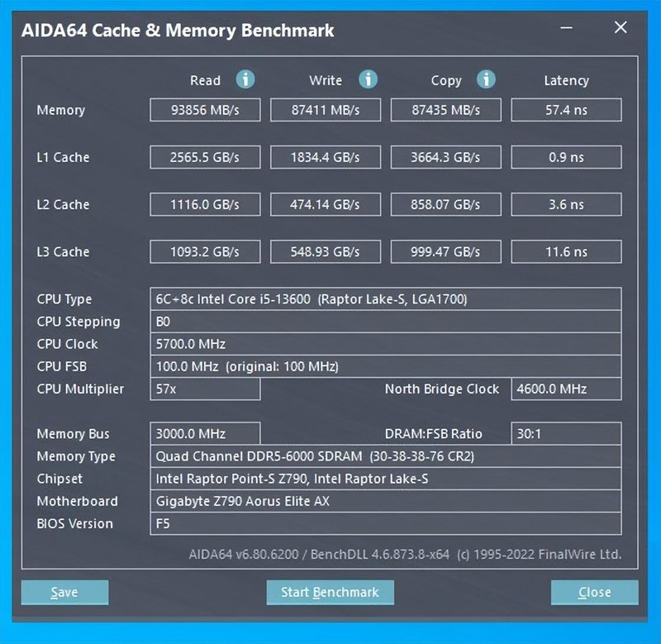Click the DRAM:FSB Ratio 30:1 field
The height and width of the screenshot is (644, 661).
tap(566, 433)
